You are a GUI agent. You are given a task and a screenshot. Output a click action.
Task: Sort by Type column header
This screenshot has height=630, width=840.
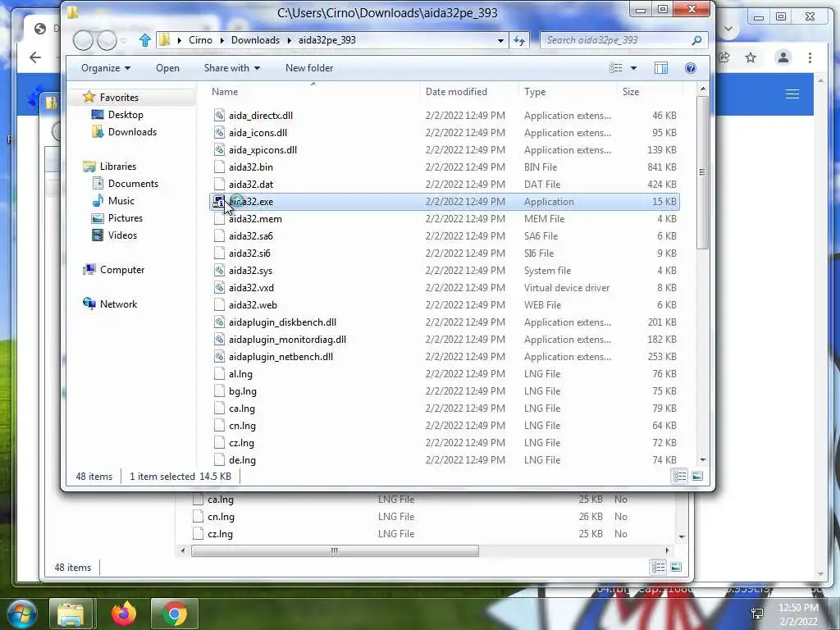pyautogui.click(x=535, y=92)
